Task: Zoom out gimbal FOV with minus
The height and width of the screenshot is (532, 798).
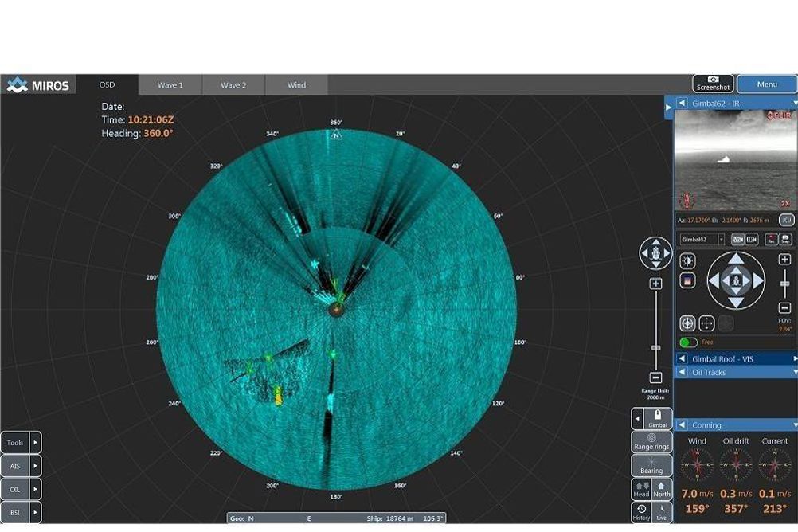Action: pyautogui.click(x=784, y=307)
